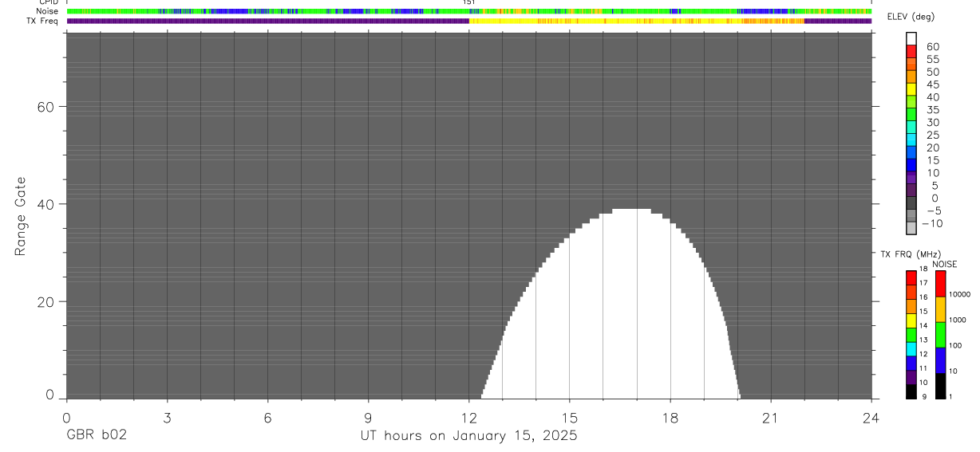This screenshot has height=452, width=980.
Task: Select the yellow swatch in the ELEV color bar
Action: tap(911, 89)
